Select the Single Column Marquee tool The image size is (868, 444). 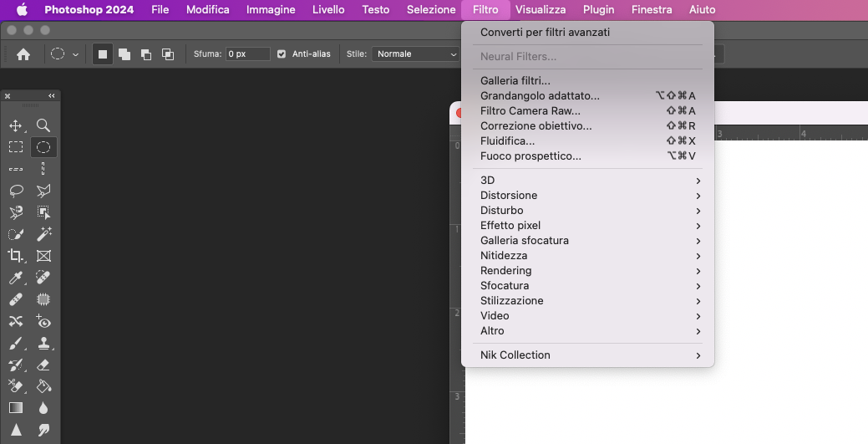43,169
